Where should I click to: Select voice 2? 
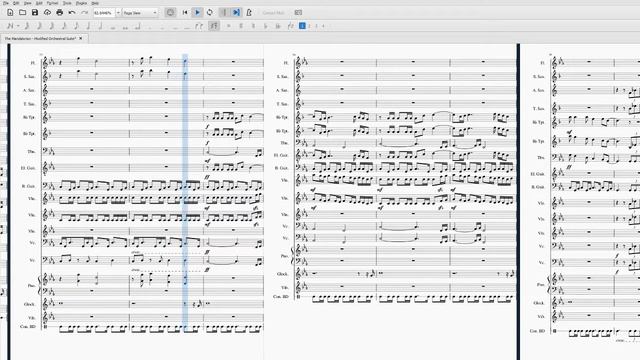pos(309,26)
